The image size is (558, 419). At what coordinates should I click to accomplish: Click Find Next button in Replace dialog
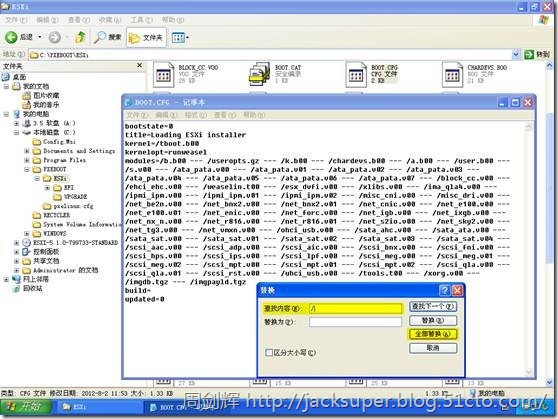tap(433, 307)
